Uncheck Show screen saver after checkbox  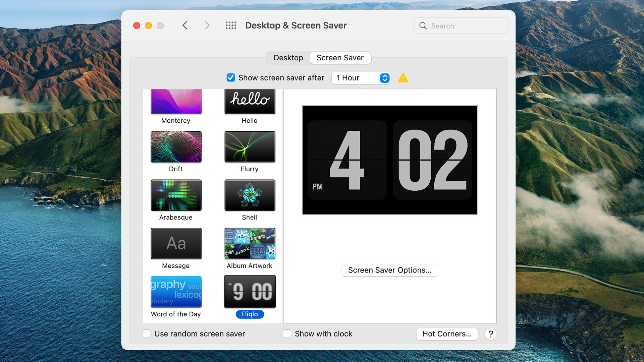click(231, 78)
